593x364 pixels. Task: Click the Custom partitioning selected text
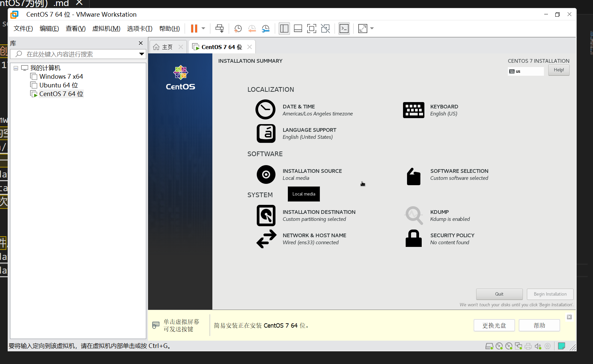point(314,219)
